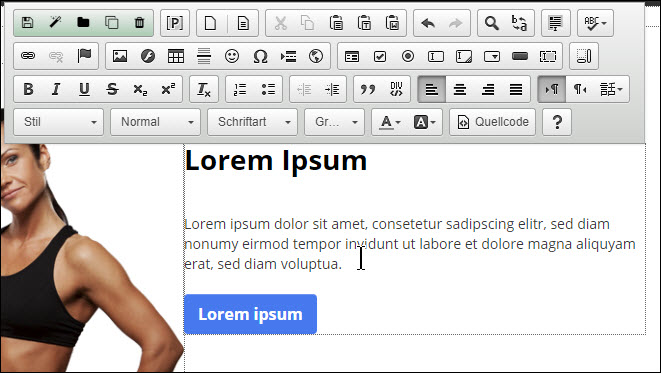Click the blue Lorem ipsum button

pyautogui.click(x=250, y=314)
